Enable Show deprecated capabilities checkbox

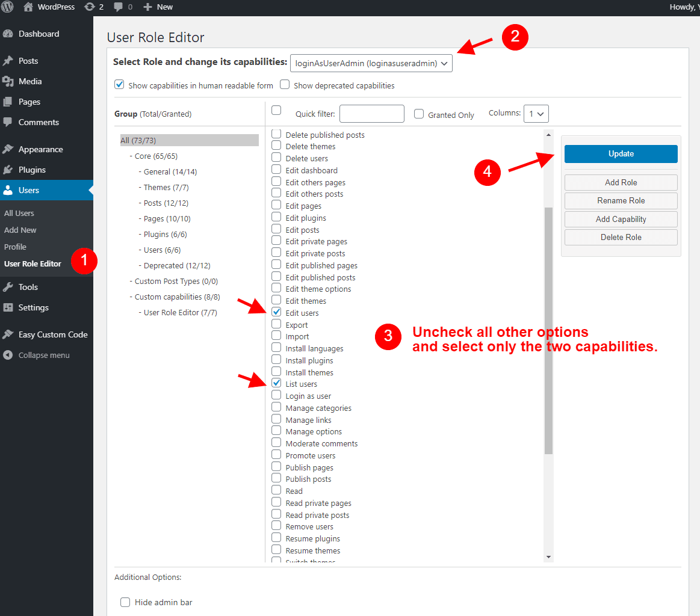pyautogui.click(x=284, y=84)
